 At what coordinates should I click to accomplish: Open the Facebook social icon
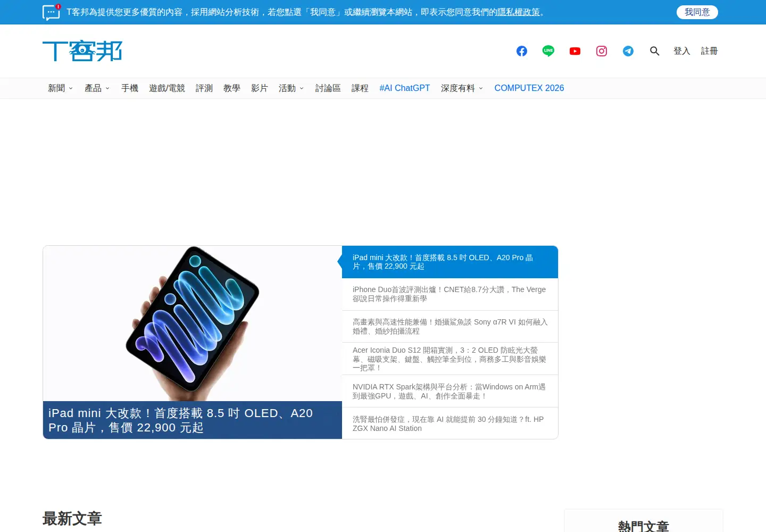point(522,51)
